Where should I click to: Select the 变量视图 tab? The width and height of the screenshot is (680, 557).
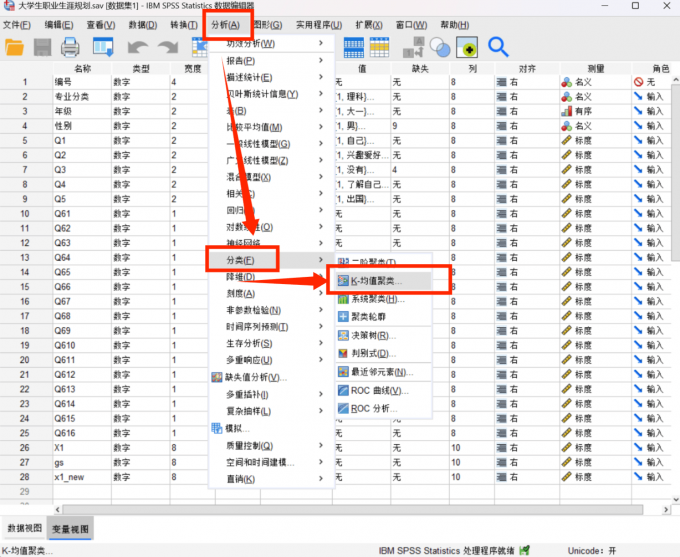tap(70, 529)
